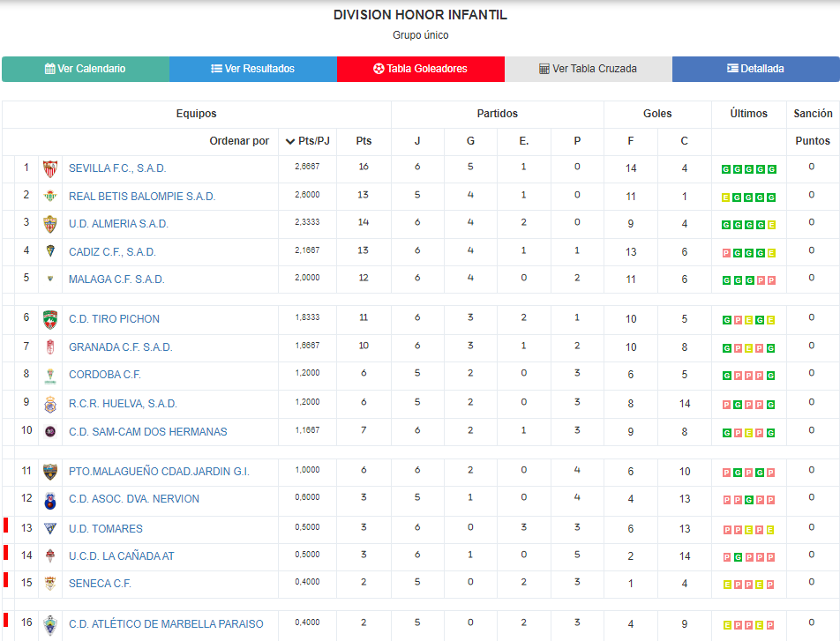Open the Tabla Goleadores tab
The height and width of the screenshot is (641, 840).
421,69
